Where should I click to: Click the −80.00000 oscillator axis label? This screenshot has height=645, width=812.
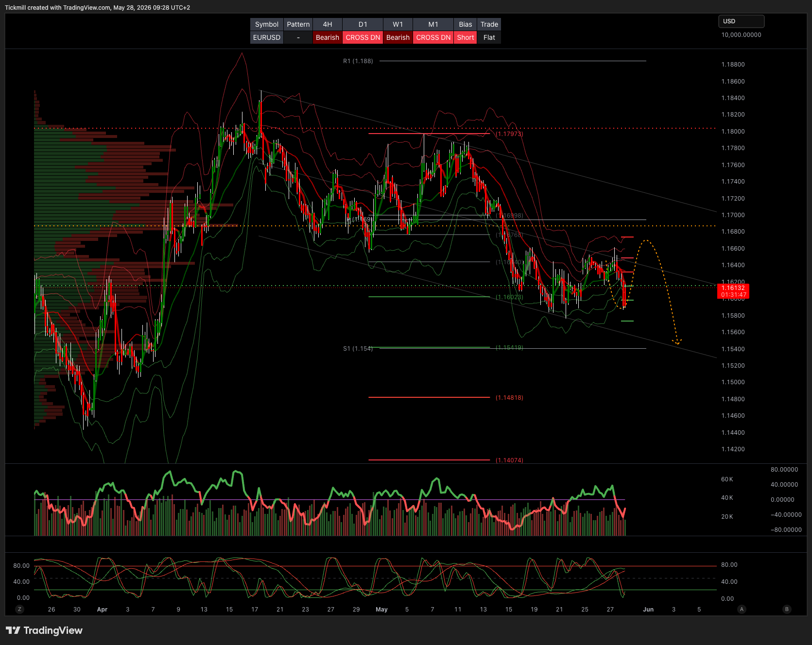tap(786, 530)
